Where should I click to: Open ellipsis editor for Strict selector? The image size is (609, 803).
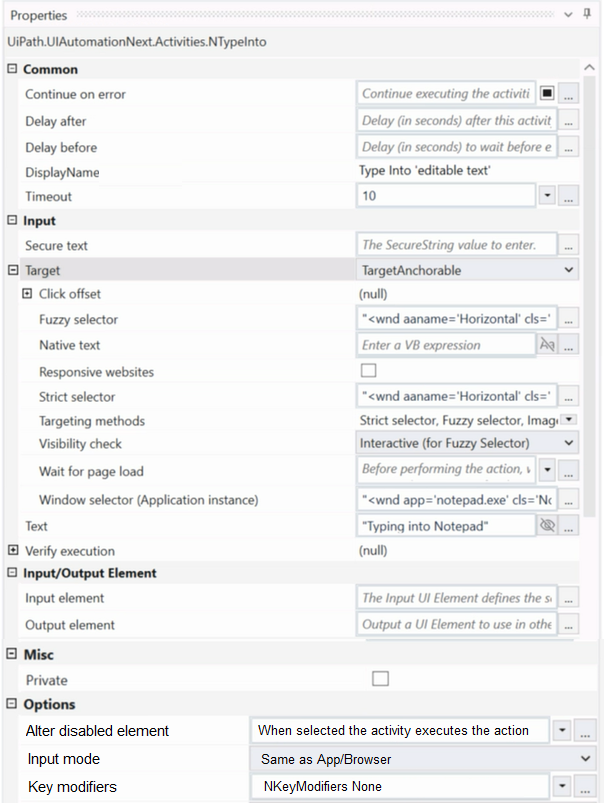point(569,396)
